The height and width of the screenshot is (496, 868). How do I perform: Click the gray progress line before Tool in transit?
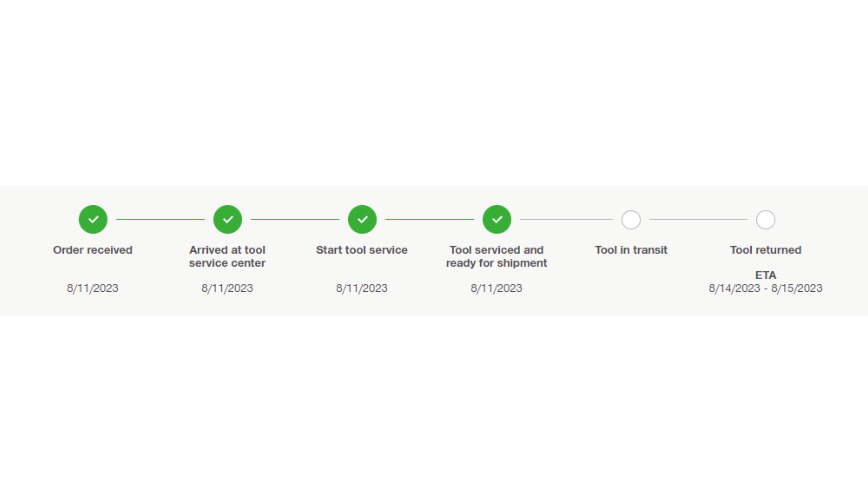tap(566, 219)
